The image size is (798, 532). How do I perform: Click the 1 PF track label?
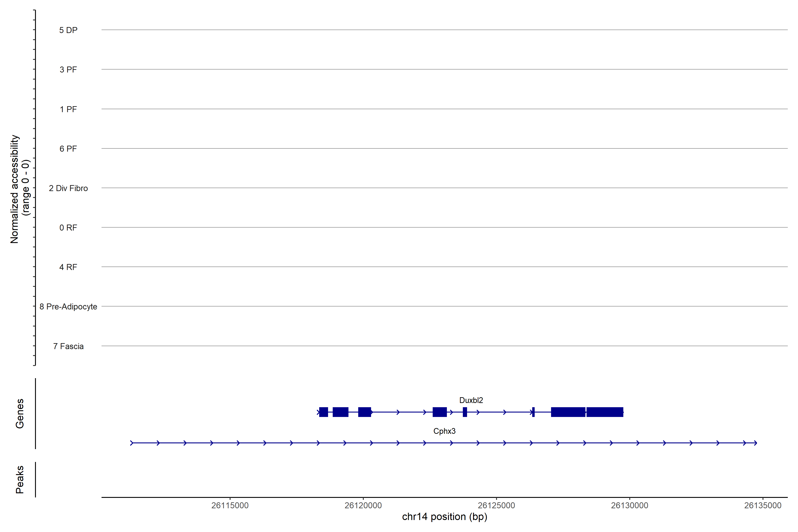coord(68,109)
